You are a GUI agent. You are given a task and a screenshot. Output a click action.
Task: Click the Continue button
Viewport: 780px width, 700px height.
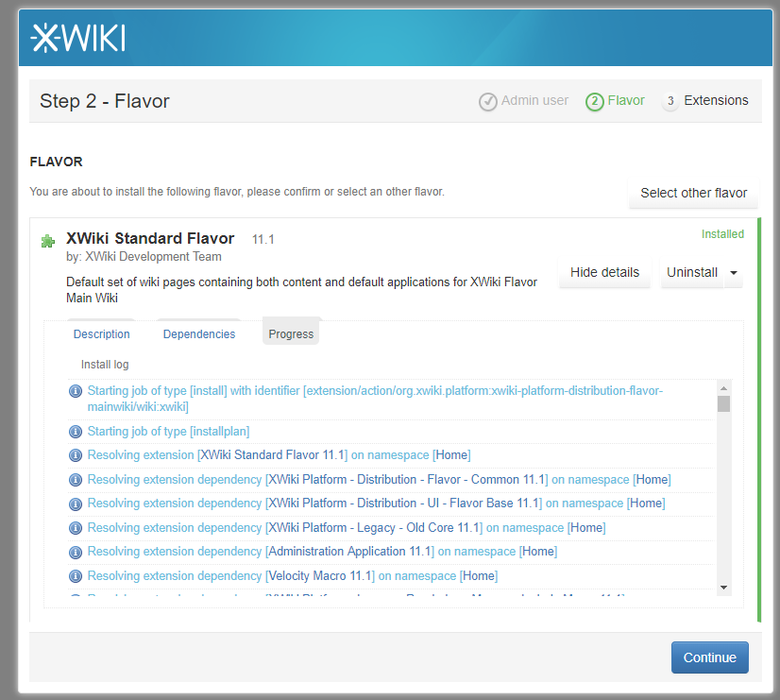[x=710, y=657]
